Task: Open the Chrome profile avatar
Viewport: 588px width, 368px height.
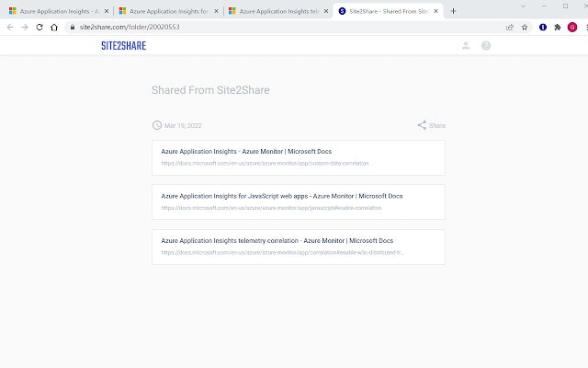Action: point(572,27)
